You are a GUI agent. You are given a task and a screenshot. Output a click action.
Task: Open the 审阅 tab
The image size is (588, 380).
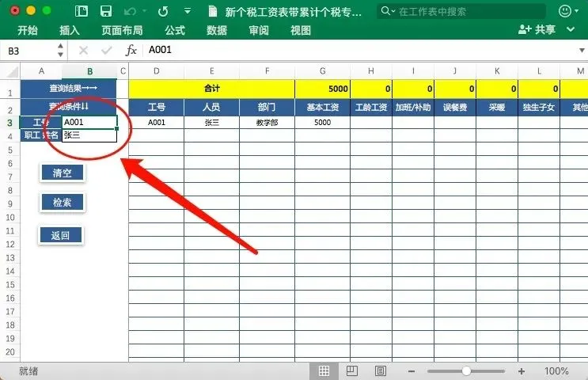(x=259, y=30)
